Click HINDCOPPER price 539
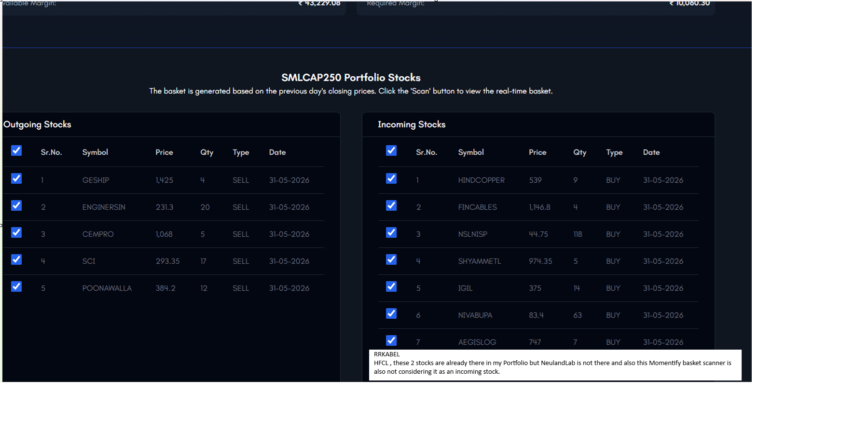This screenshot has width=868, height=448. pos(535,180)
